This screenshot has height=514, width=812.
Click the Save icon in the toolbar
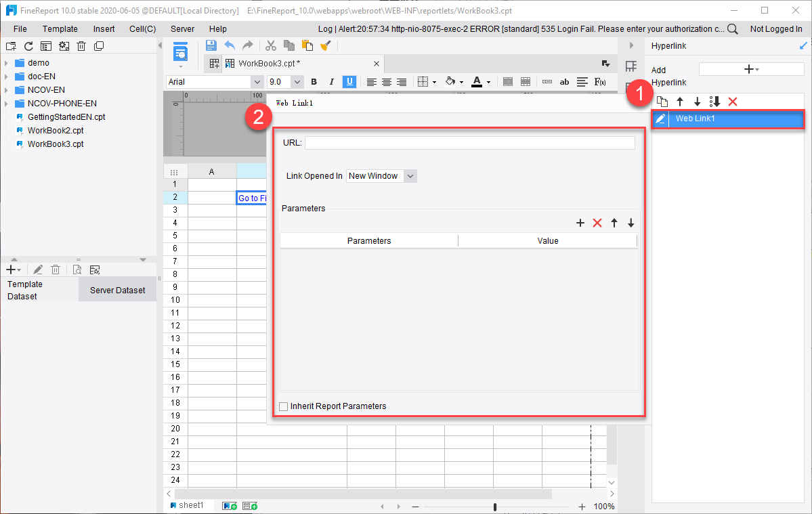tap(211, 45)
